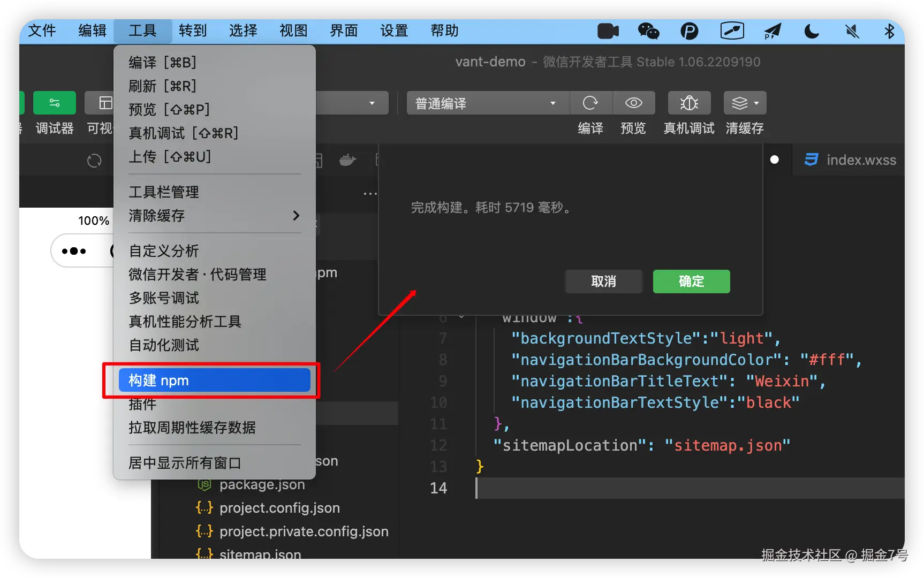Open the 文件 menu in menu bar
This screenshot has height=578, width=924.
point(42,31)
